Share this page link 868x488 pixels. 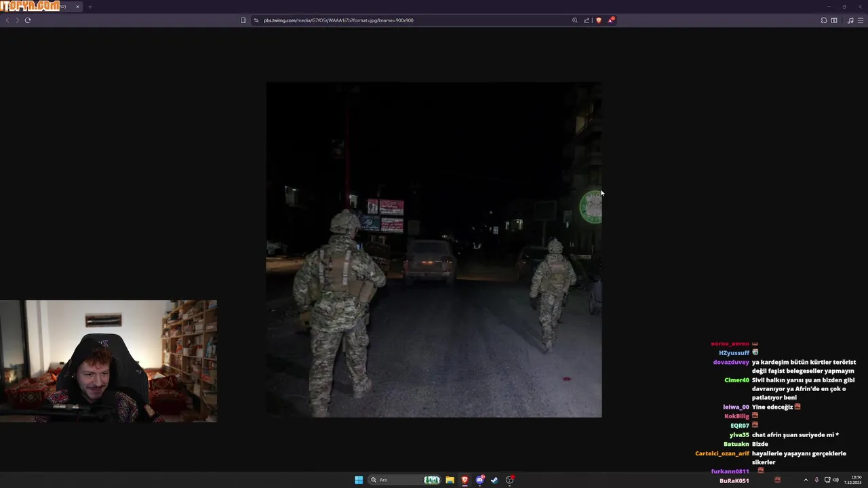(587, 20)
